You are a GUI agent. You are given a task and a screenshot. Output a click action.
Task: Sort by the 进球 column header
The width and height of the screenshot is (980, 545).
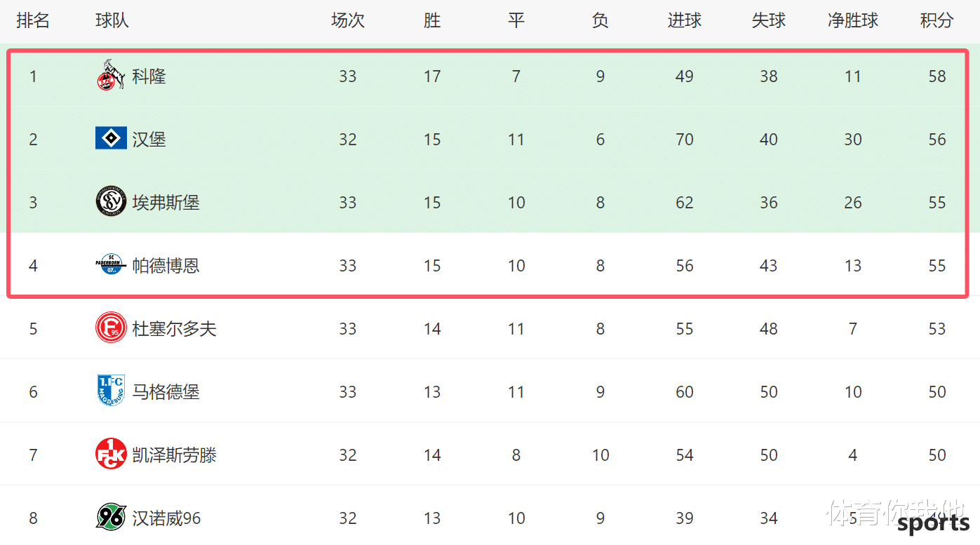tap(685, 20)
